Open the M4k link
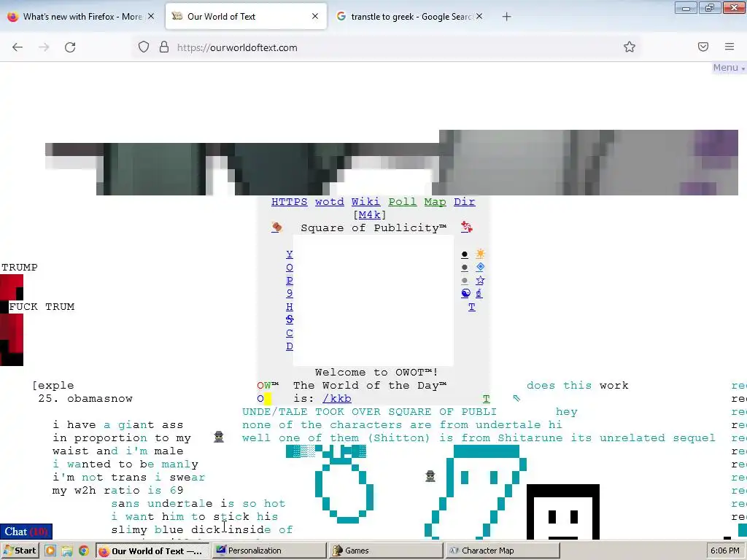 pos(369,215)
